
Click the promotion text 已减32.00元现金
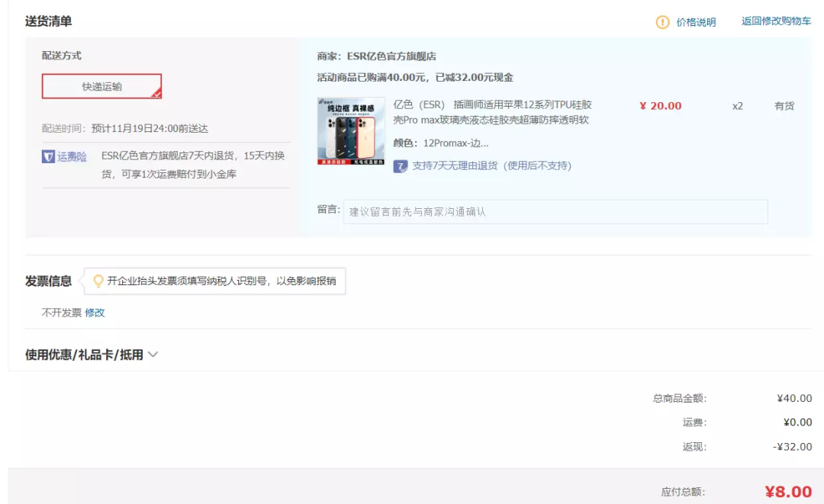475,77
